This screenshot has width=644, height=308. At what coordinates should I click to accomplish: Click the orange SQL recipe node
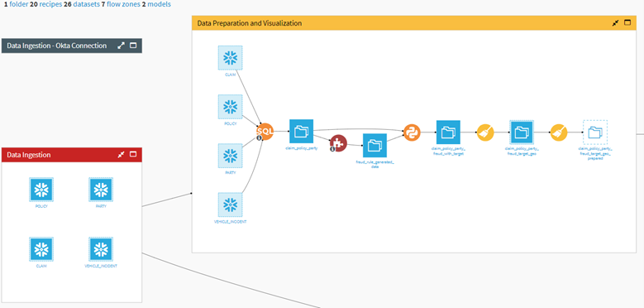[265, 132]
